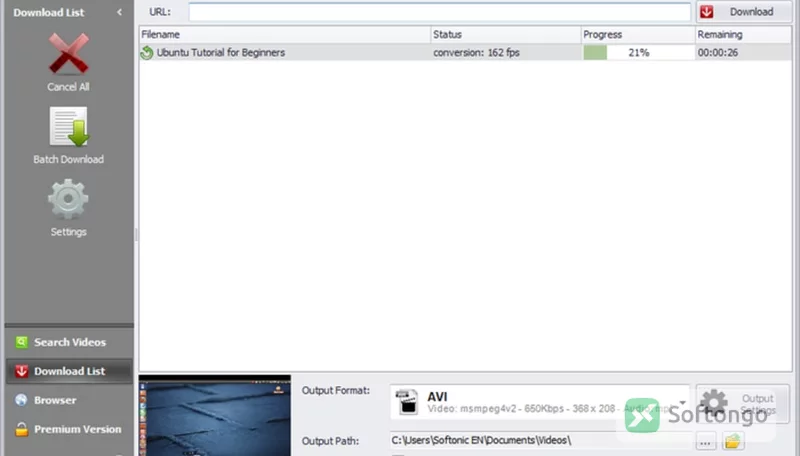Open the Settings gear in the sidebar
The height and width of the screenshot is (456, 800).
tap(68, 199)
